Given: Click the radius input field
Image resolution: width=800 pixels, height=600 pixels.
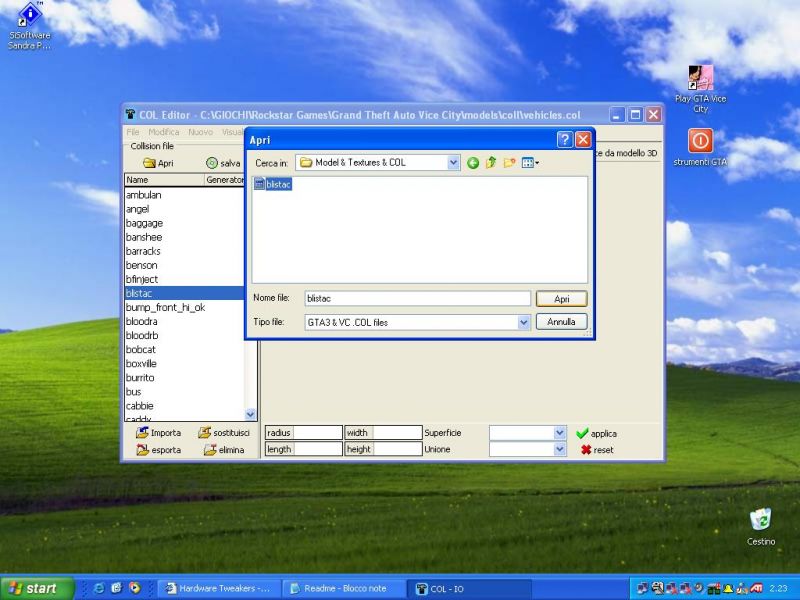Looking at the screenshot, I should click(x=316, y=433).
